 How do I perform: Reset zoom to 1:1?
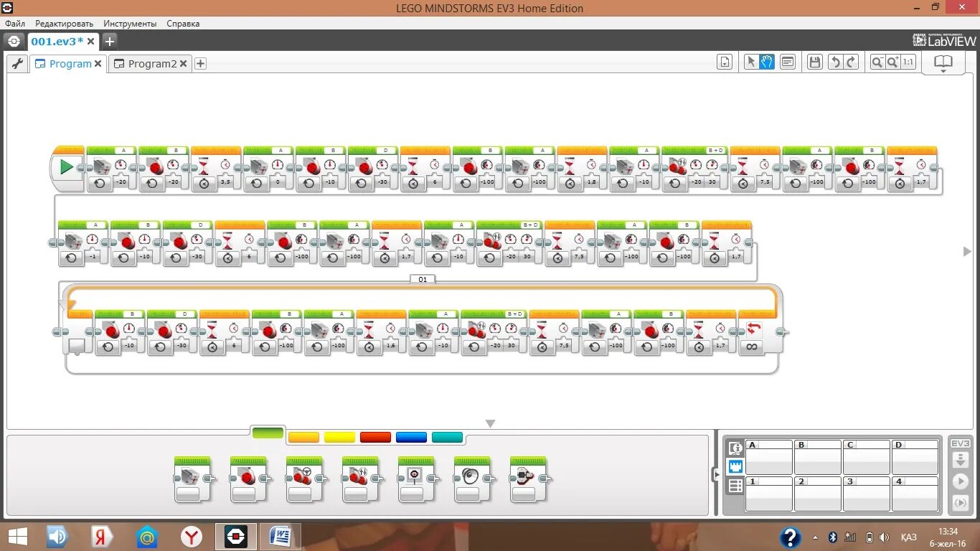pos(908,62)
